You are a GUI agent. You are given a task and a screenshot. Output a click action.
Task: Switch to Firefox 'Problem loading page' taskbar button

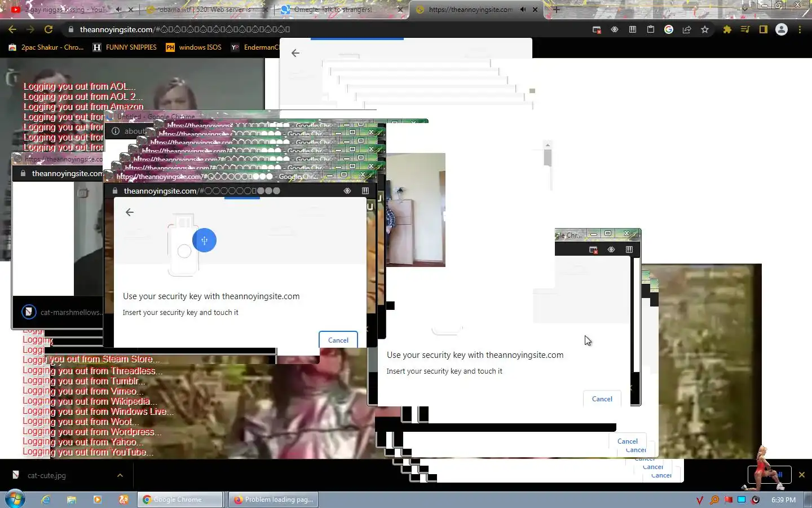[x=273, y=500]
